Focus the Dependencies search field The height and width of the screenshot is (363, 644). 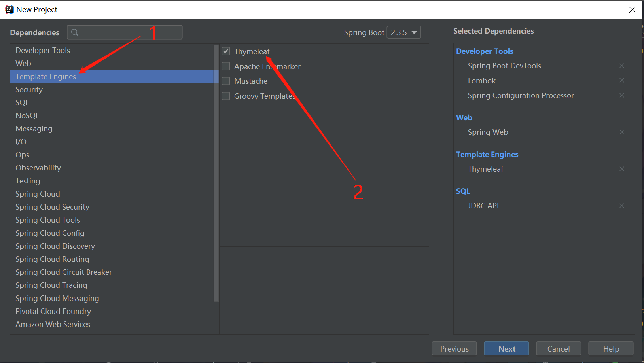[125, 32]
